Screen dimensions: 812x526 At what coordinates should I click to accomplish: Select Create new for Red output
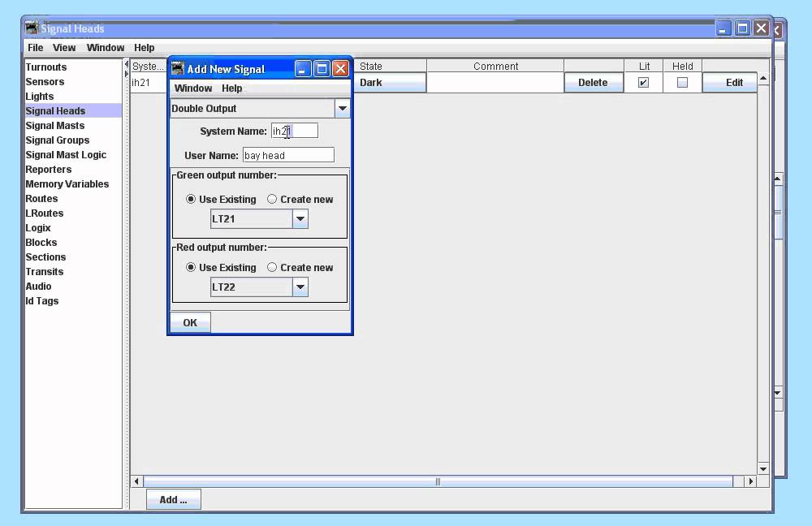[x=300, y=268]
